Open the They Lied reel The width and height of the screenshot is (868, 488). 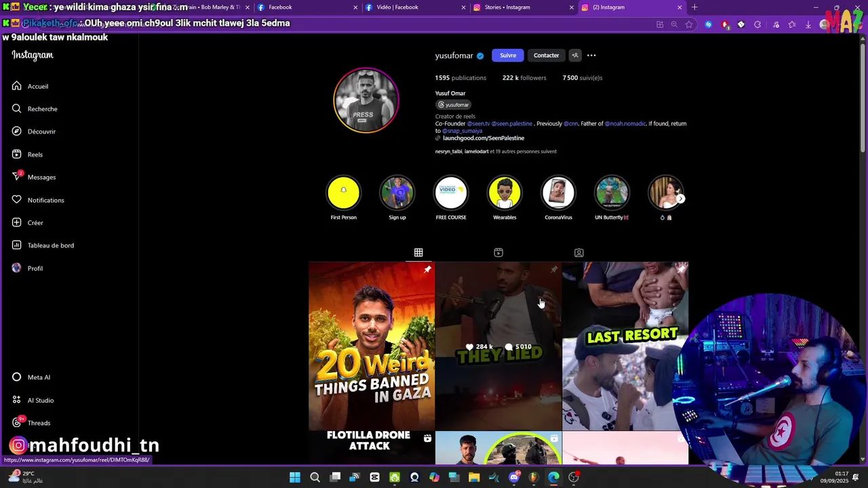pyautogui.click(x=498, y=346)
